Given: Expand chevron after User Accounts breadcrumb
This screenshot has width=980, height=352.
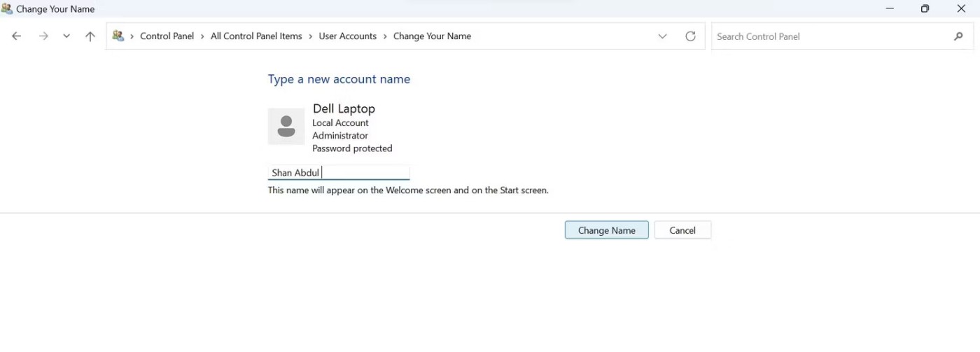Looking at the screenshot, I should 385,36.
